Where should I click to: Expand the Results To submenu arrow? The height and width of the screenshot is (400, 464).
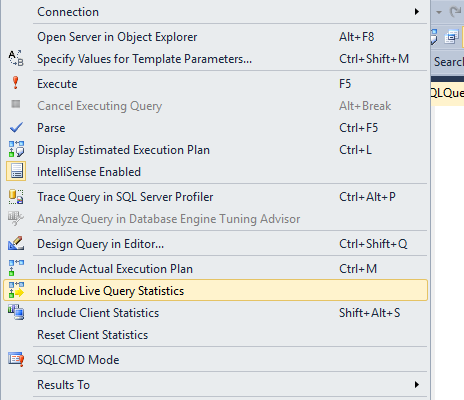(417, 385)
